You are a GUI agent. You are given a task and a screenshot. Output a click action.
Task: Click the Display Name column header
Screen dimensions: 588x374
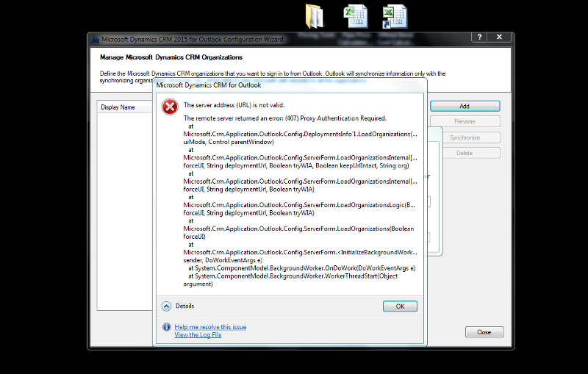124,107
